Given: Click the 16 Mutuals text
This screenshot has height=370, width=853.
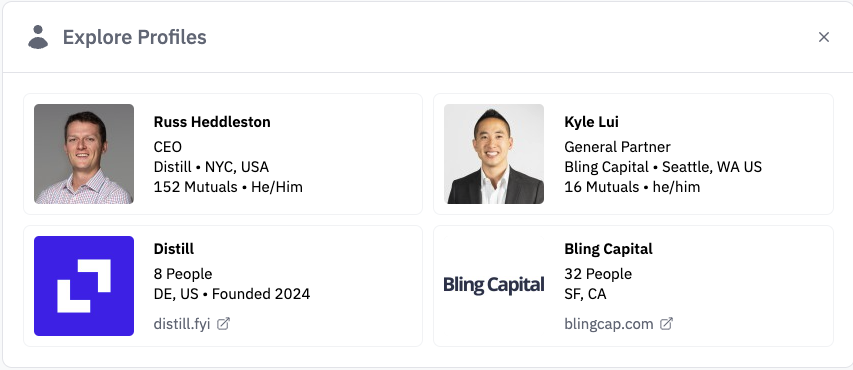Looking at the screenshot, I should pyautogui.click(x=602, y=187).
